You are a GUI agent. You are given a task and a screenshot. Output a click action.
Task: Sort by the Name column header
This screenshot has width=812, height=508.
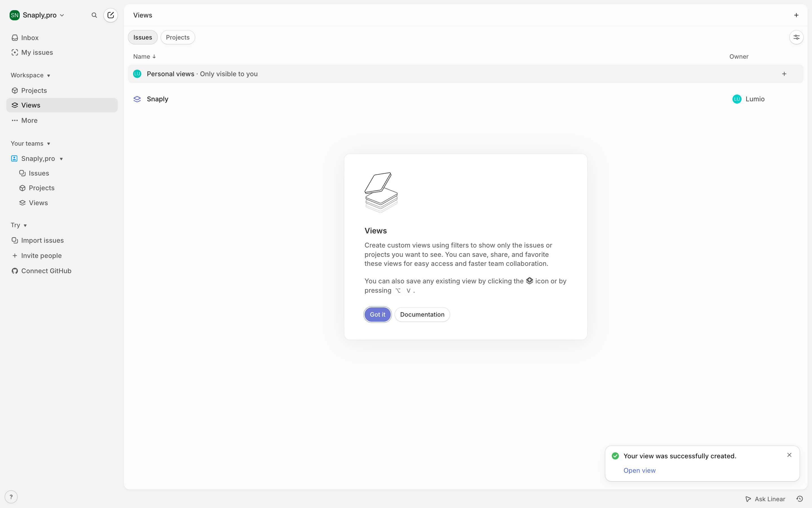pyautogui.click(x=145, y=56)
